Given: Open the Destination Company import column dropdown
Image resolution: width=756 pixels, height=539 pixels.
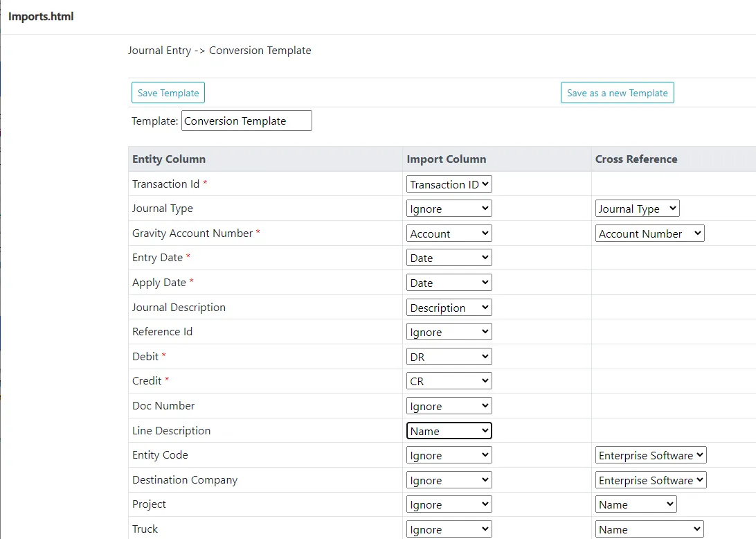Looking at the screenshot, I should (x=449, y=480).
